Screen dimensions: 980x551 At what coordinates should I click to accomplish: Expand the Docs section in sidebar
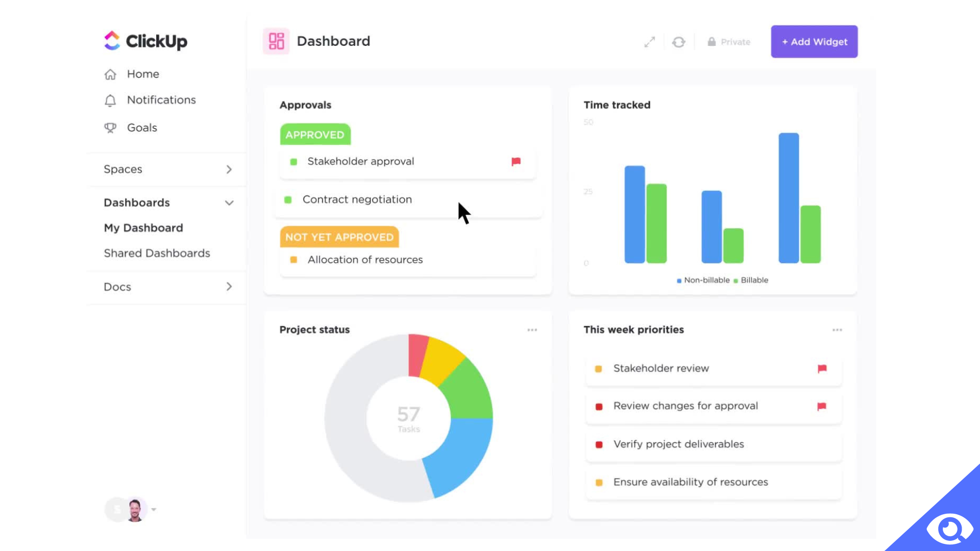coord(230,287)
